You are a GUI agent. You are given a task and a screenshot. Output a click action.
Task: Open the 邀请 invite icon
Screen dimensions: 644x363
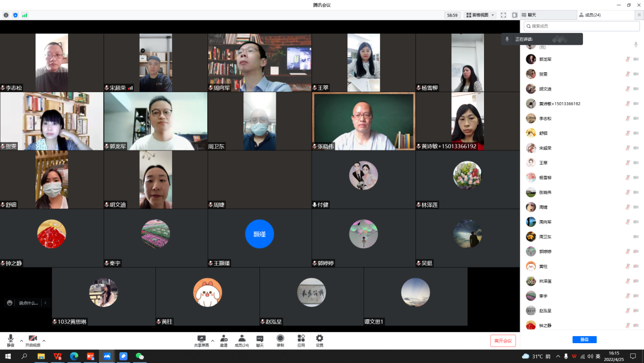click(223, 339)
